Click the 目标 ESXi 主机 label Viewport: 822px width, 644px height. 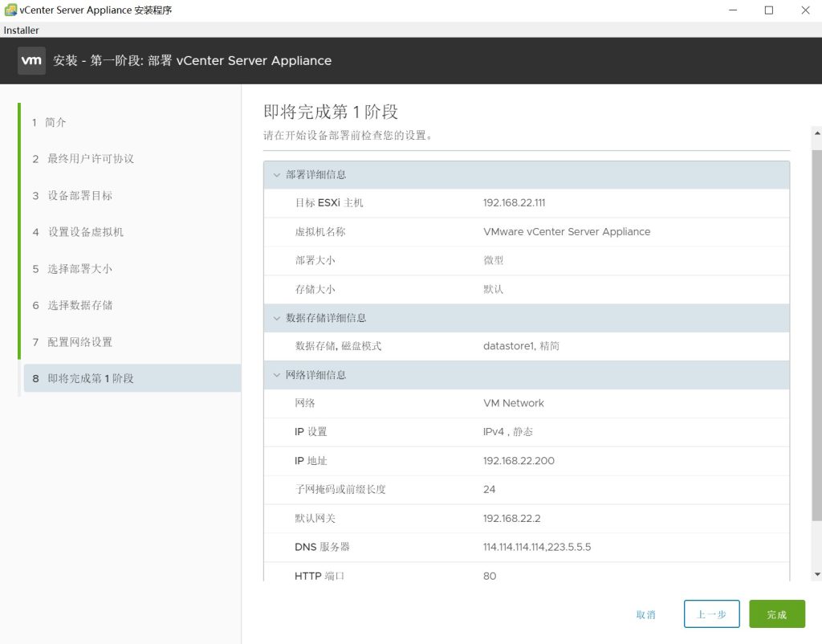tap(328, 203)
